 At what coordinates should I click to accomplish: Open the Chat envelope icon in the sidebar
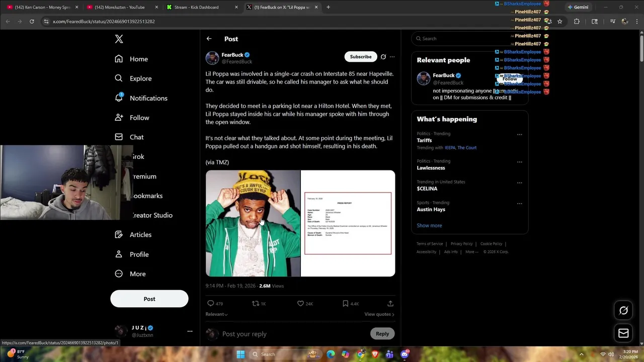click(119, 137)
